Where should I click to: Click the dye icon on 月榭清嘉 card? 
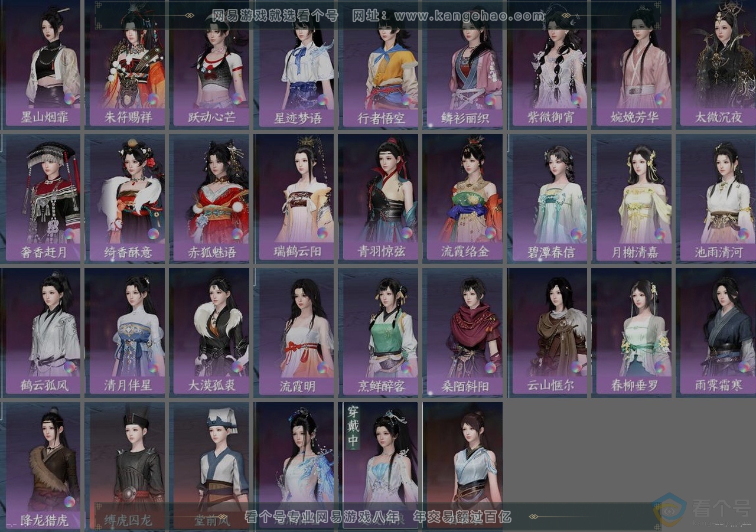point(660,234)
